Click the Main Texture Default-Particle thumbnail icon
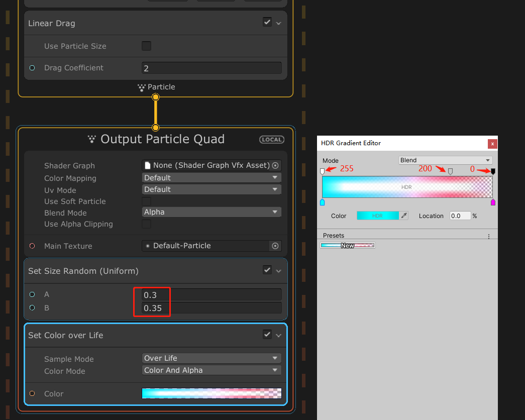525x420 pixels. 147,246
